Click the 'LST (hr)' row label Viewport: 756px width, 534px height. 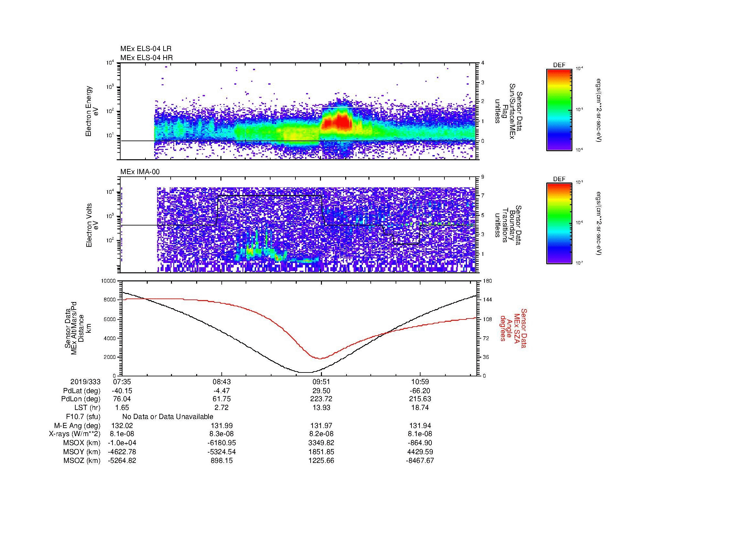pyautogui.click(x=87, y=408)
